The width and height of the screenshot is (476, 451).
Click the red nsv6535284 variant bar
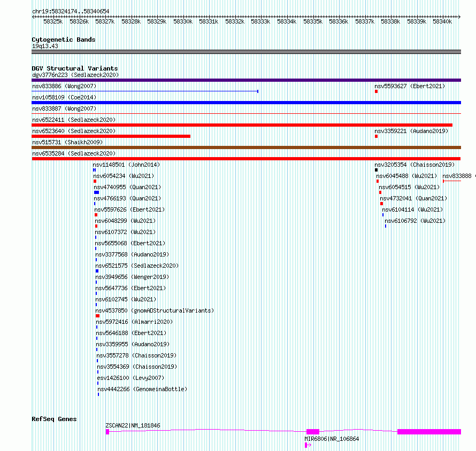coord(246,159)
